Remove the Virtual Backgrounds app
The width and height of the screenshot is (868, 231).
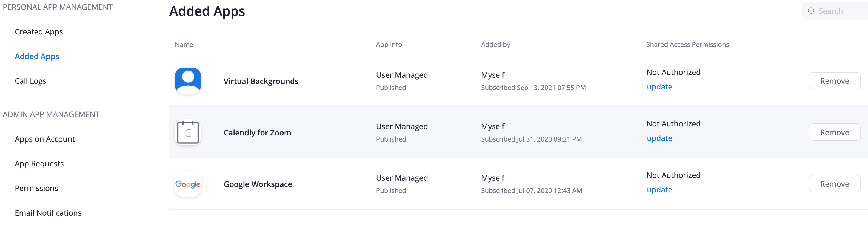[x=835, y=81]
